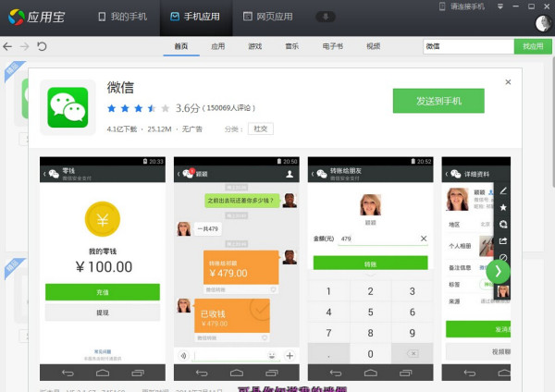Click the star rating of 微信
The width and height of the screenshot is (555, 392).
pyautogui.click(x=138, y=108)
